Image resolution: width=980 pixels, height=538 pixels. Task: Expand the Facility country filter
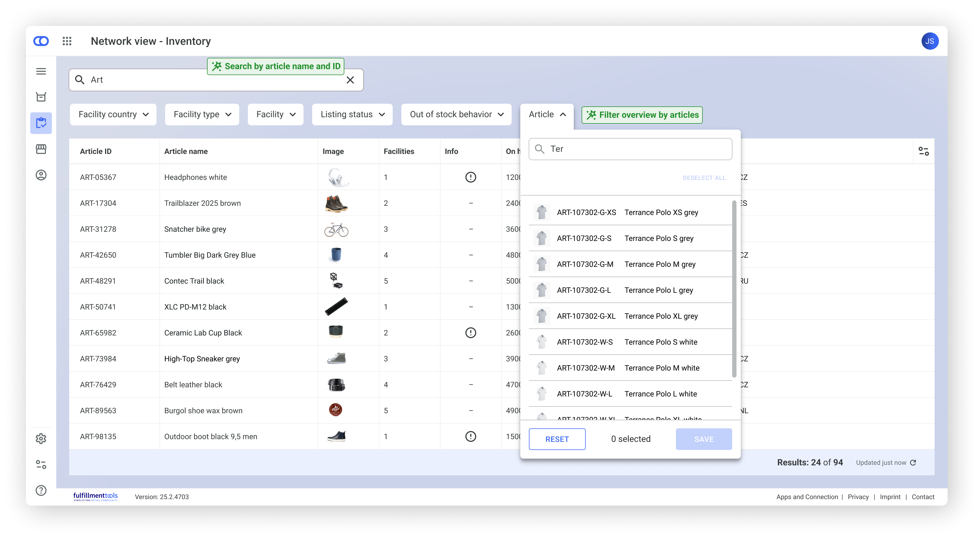pos(113,115)
